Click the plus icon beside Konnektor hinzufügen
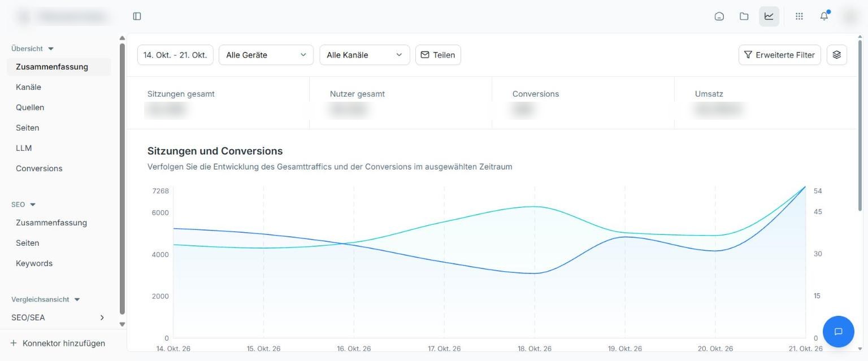Image resolution: width=868 pixels, height=361 pixels. click(14, 343)
